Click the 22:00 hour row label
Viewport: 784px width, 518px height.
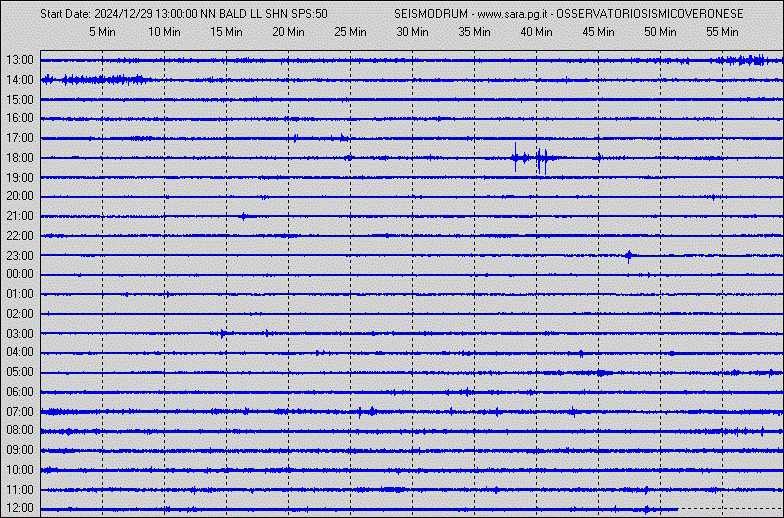tap(20, 236)
